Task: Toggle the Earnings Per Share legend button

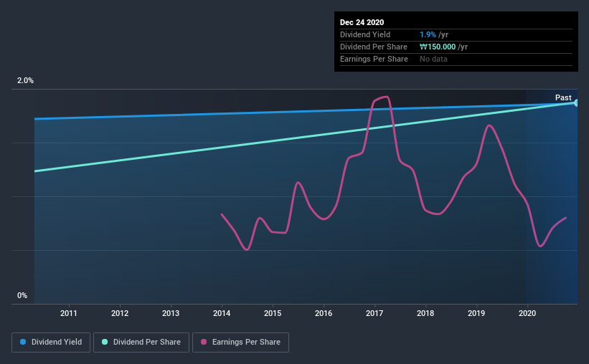Action: point(240,343)
